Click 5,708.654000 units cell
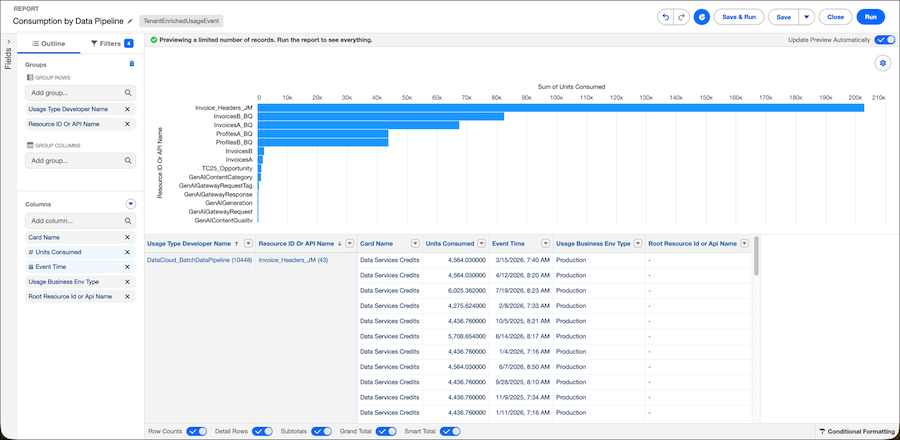This screenshot has height=440, width=900. tap(455, 336)
